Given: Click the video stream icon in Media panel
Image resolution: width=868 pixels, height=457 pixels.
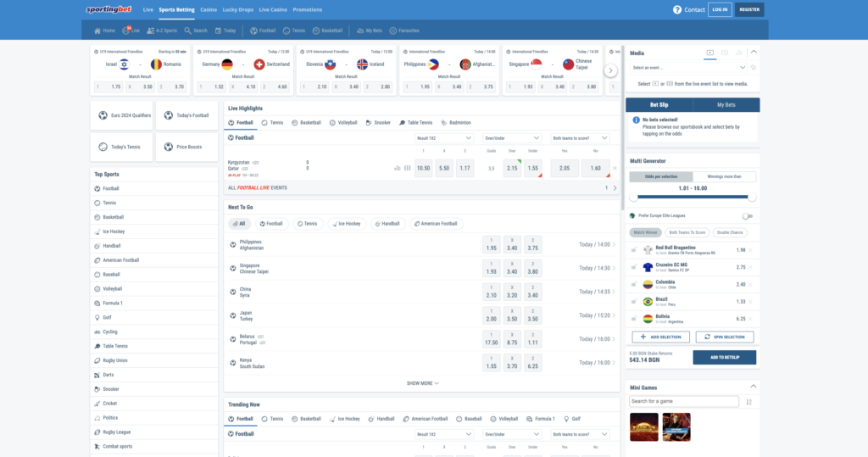Looking at the screenshot, I should coord(710,53).
